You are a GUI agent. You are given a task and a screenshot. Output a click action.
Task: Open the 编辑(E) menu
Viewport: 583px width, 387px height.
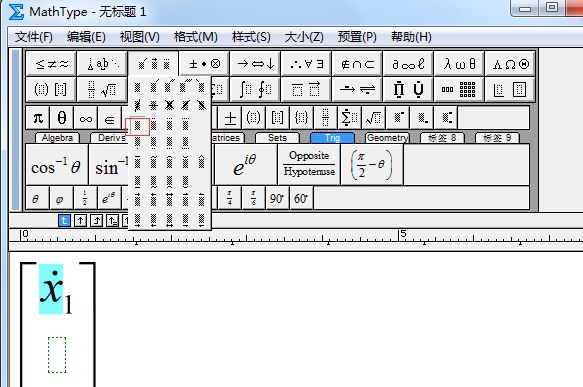[x=86, y=37]
